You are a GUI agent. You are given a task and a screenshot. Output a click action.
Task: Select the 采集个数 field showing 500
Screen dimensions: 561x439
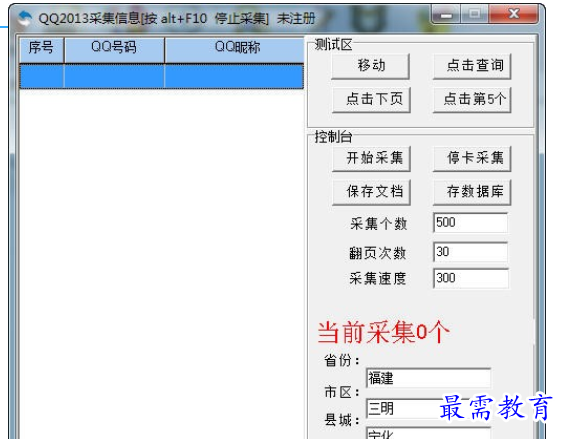470,223
